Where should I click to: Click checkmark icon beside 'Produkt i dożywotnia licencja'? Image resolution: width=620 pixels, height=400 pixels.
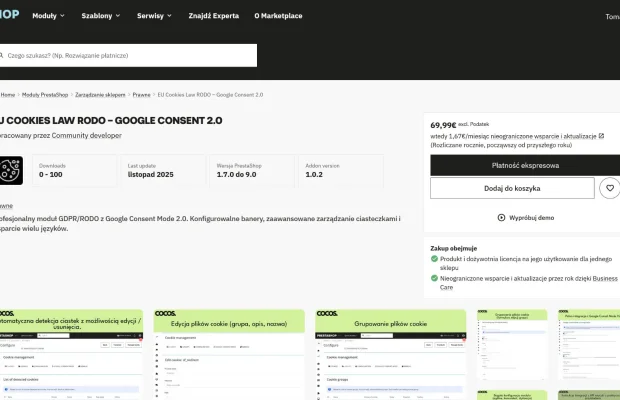coord(434,259)
